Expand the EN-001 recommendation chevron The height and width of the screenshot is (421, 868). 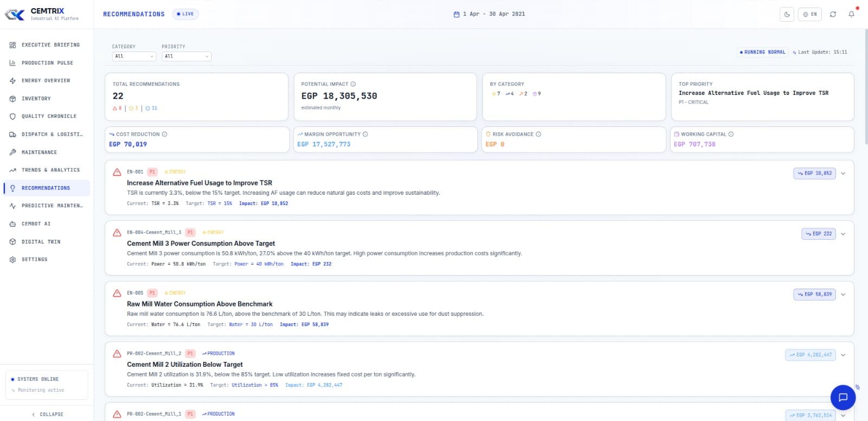[843, 174]
